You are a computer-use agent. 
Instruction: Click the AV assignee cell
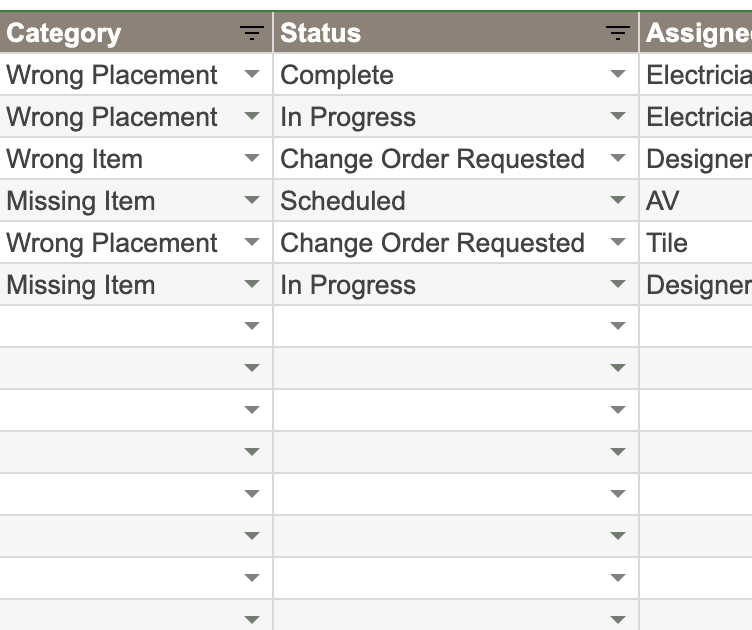[696, 200]
